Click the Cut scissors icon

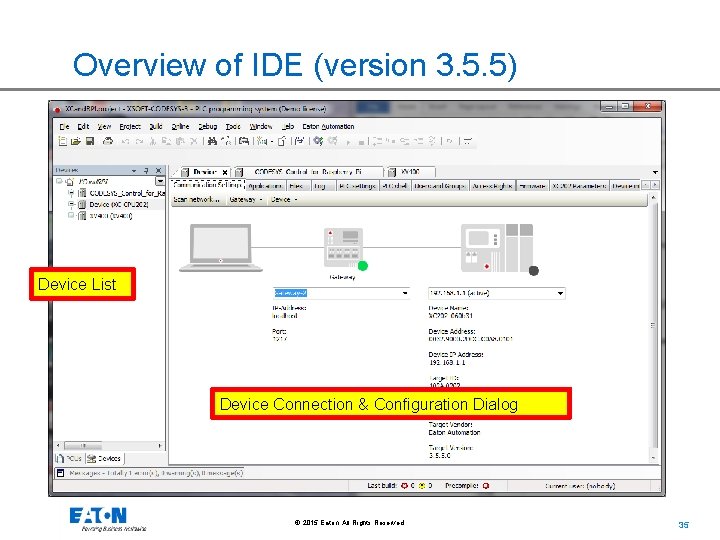click(153, 141)
